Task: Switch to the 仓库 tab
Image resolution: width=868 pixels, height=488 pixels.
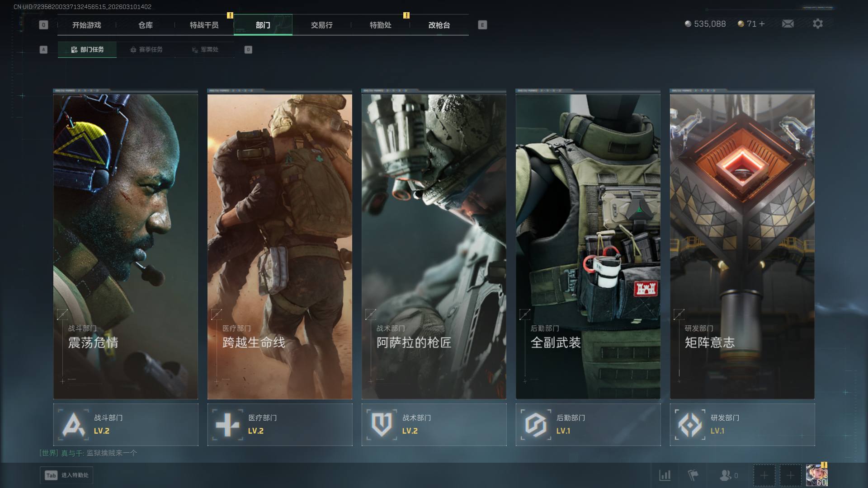Action: point(146,25)
